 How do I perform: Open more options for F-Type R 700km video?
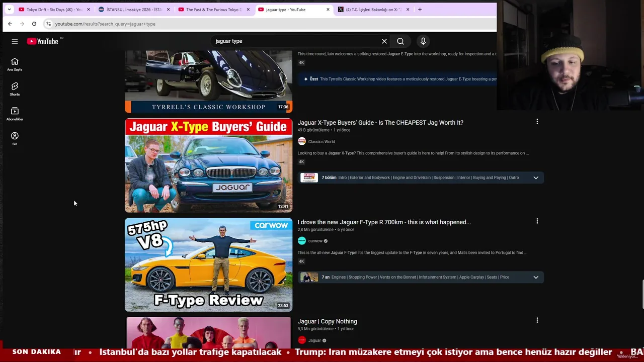(x=537, y=221)
